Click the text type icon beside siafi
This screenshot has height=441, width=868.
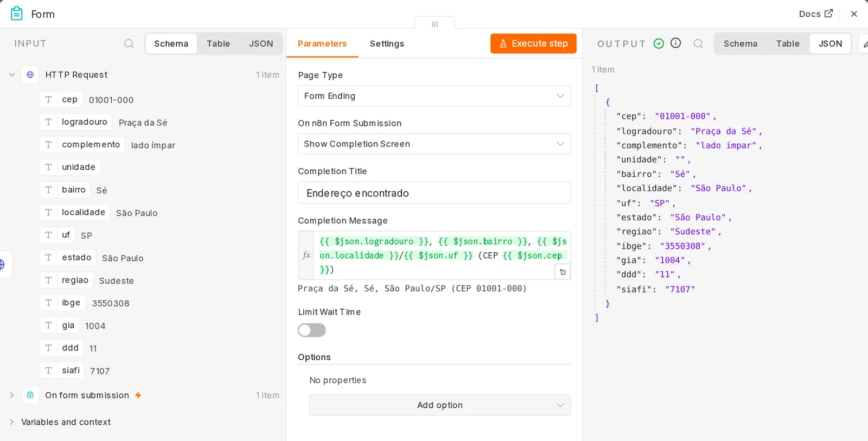pyautogui.click(x=49, y=370)
